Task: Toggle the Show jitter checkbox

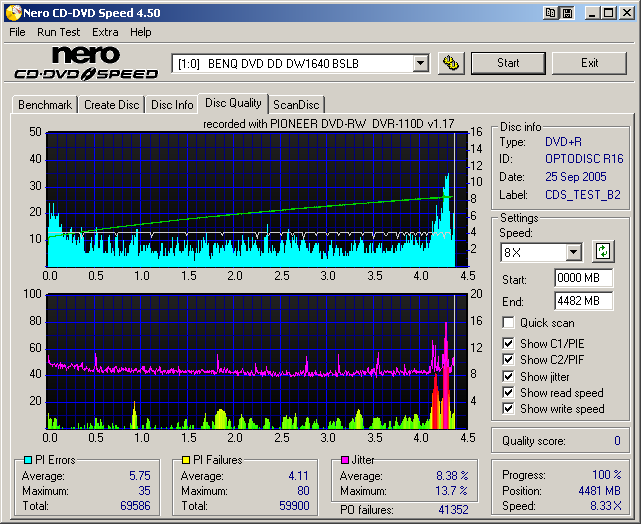Action: [509, 376]
